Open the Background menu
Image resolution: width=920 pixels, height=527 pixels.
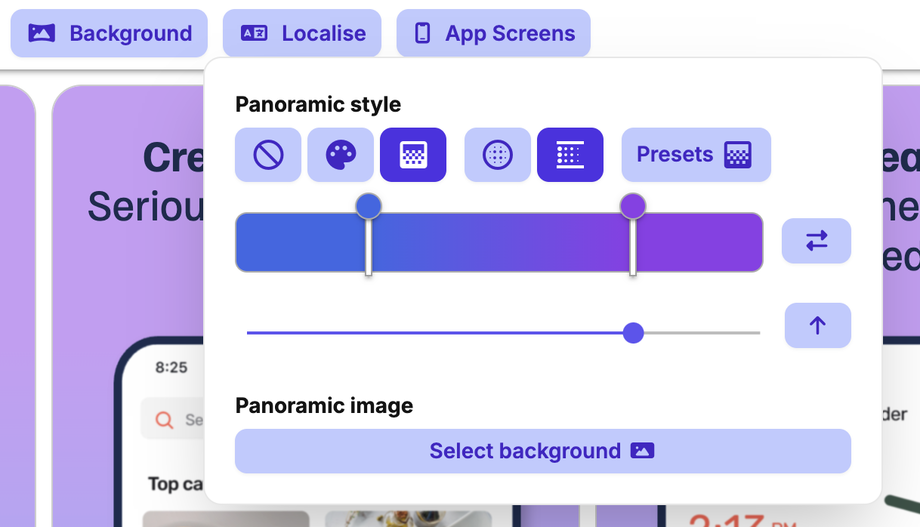(x=109, y=33)
